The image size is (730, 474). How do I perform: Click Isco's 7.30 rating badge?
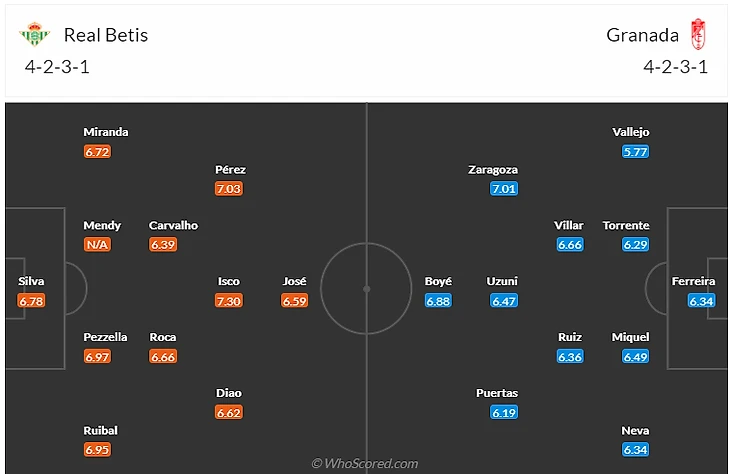pos(229,300)
